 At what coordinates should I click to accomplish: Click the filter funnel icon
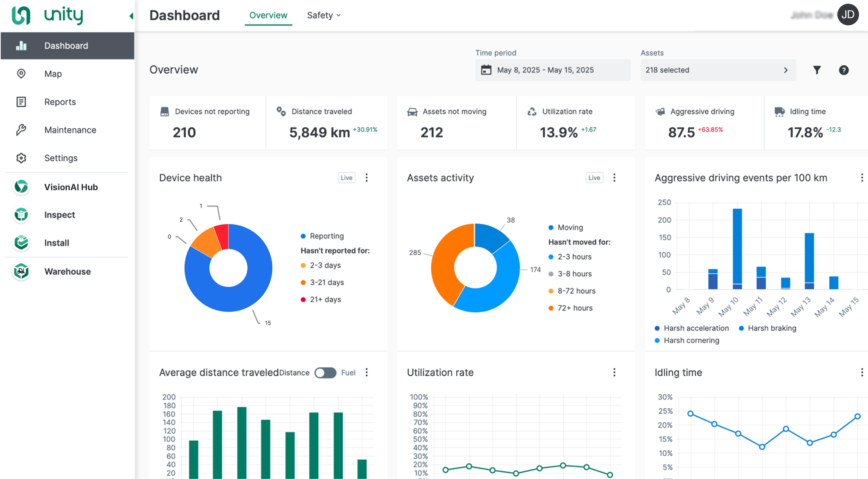point(817,70)
